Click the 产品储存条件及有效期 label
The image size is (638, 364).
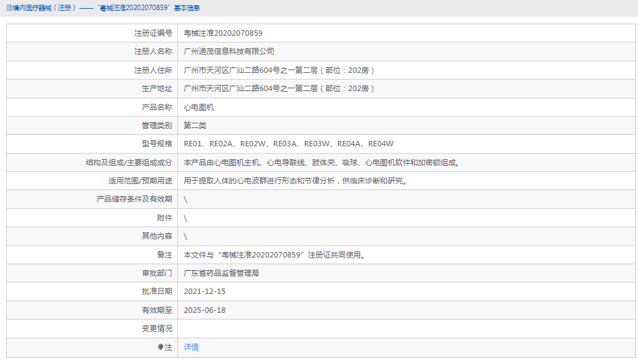pyautogui.click(x=134, y=200)
